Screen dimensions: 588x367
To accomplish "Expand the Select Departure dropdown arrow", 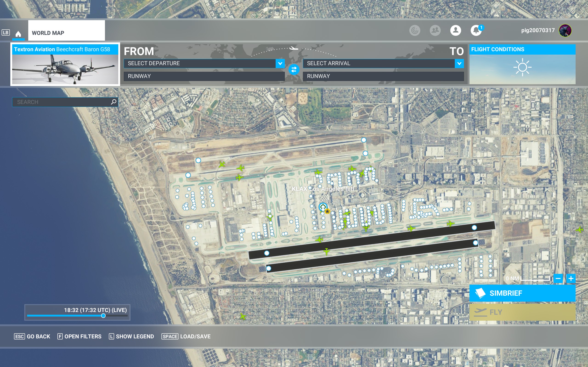I will coord(280,64).
